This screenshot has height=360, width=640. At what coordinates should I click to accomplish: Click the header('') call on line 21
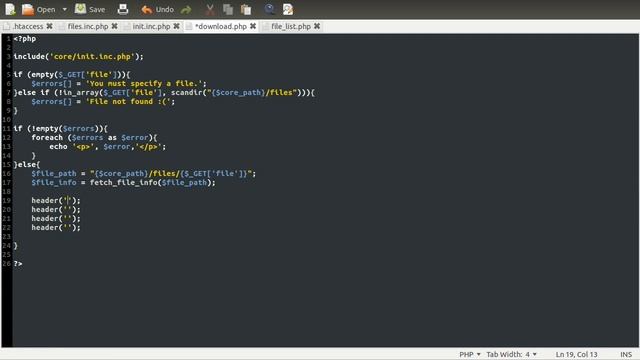(x=56, y=218)
